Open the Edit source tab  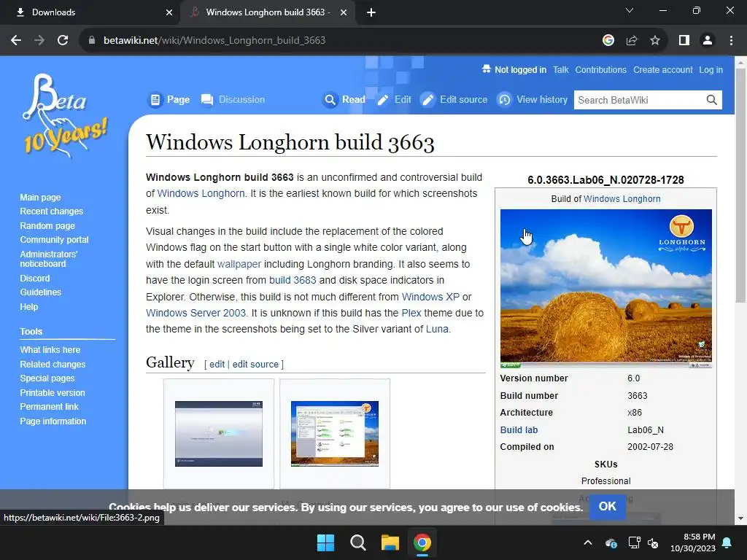coord(454,99)
